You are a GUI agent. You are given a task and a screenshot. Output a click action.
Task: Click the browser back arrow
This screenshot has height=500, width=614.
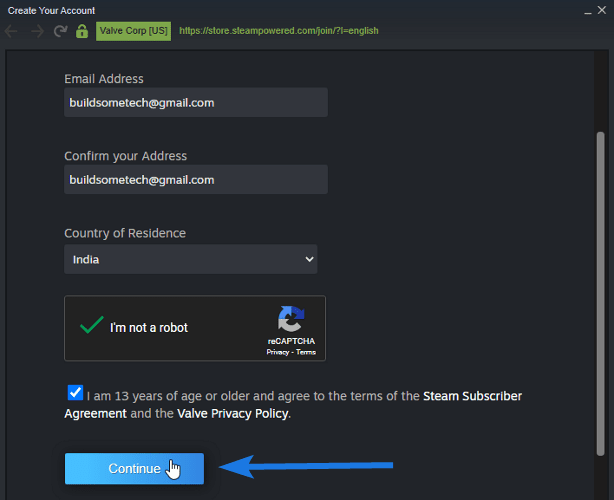click(x=11, y=31)
